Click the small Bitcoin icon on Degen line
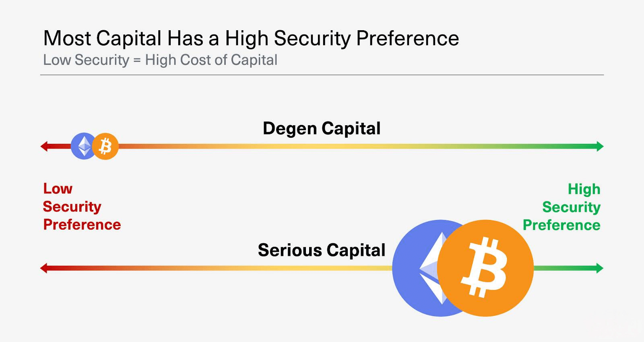 [105, 146]
